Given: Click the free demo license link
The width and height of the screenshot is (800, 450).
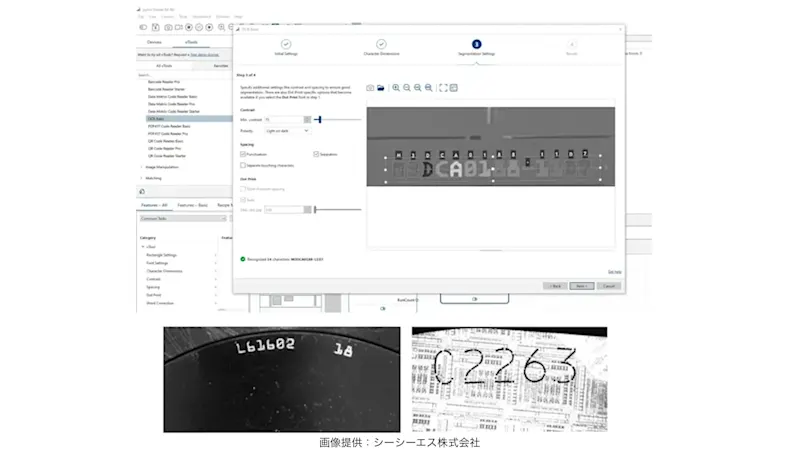Looking at the screenshot, I should coord(205,55).
